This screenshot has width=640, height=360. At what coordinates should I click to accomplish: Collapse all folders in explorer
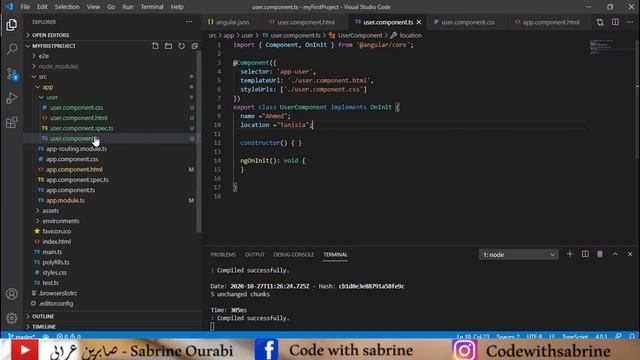coord(195,46)
